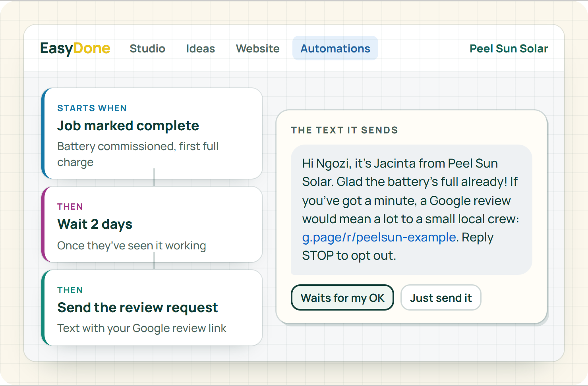Click the THEN label above Send the review request
This screenshot has width=588, height=386.
point(70,290)
